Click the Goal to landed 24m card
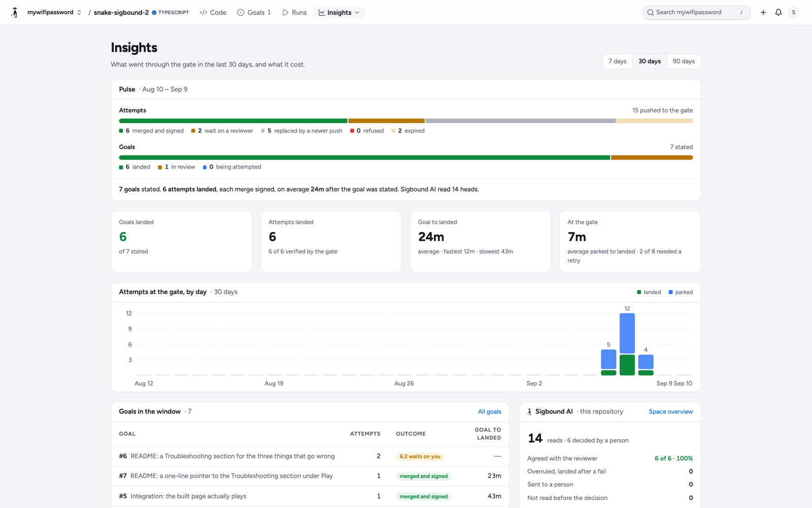812x508 pixels. [481, 242]
